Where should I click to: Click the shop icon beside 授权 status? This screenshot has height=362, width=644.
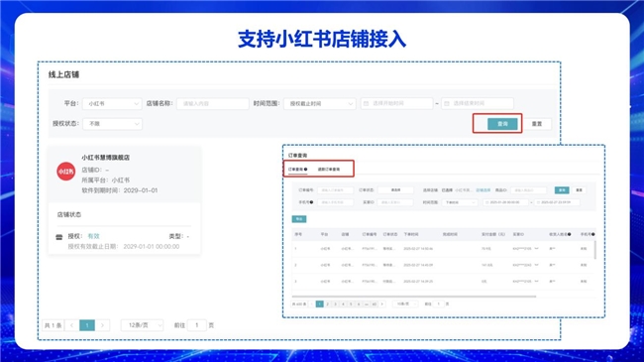pos(59,237)
